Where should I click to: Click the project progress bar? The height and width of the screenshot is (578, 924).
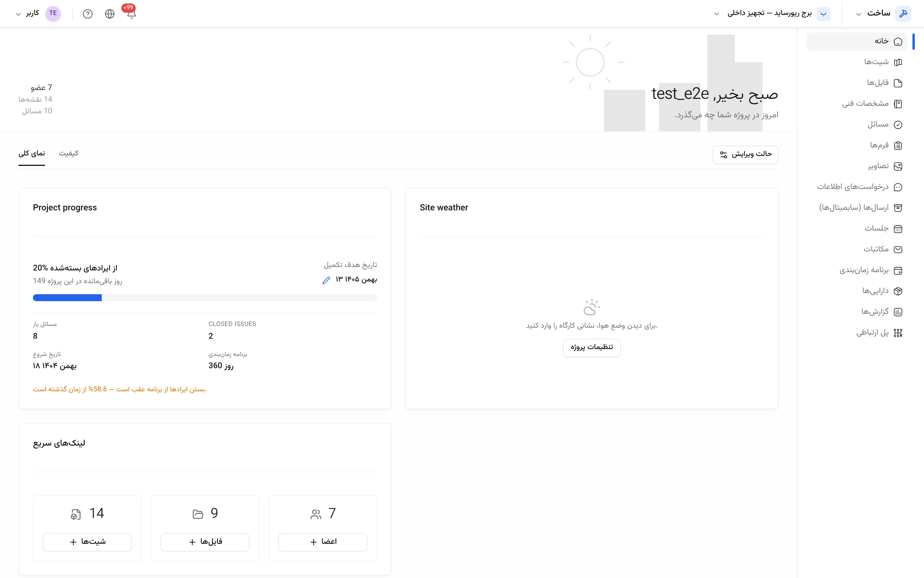point(205,297)
